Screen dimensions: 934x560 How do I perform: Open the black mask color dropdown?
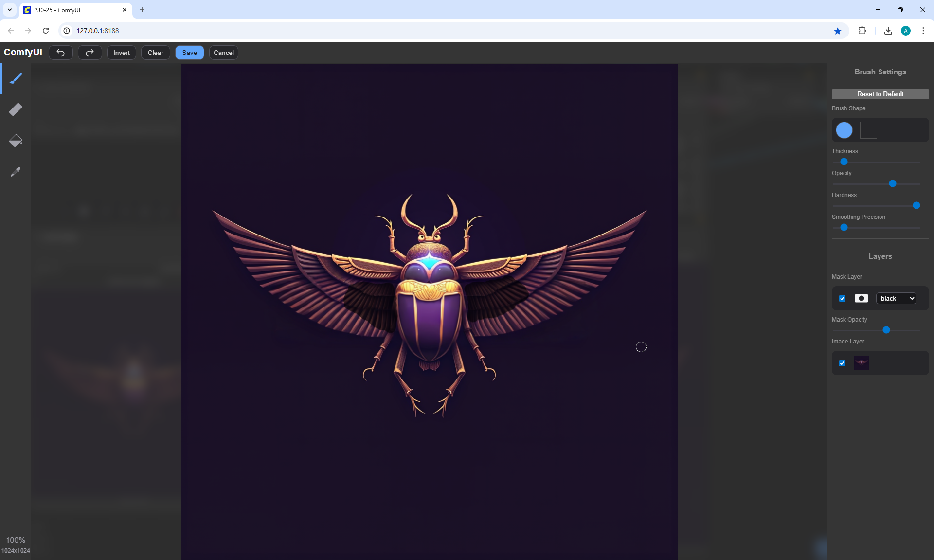[897, 298]
